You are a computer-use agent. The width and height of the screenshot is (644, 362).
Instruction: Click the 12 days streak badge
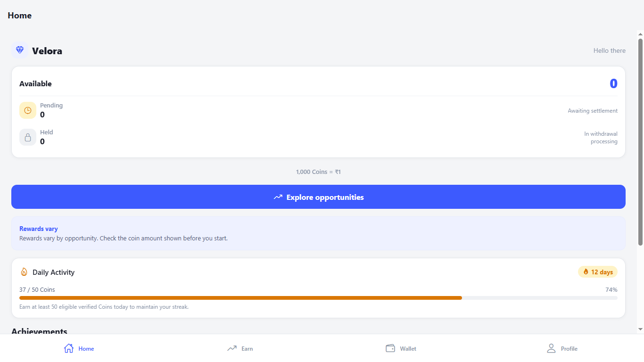pos(598,272)
